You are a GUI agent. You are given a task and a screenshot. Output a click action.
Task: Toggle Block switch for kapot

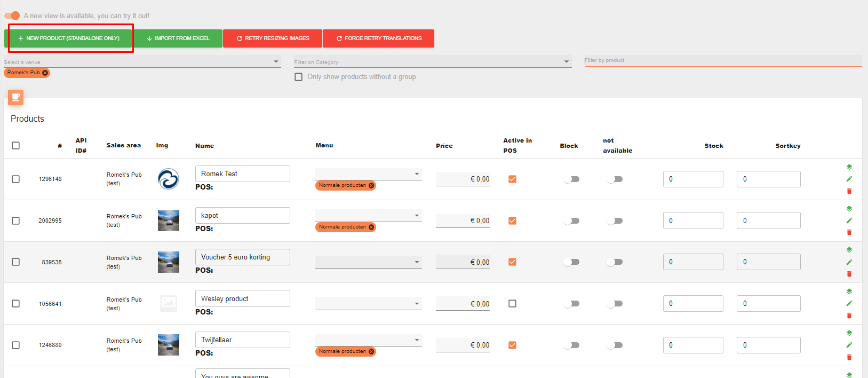571,220
